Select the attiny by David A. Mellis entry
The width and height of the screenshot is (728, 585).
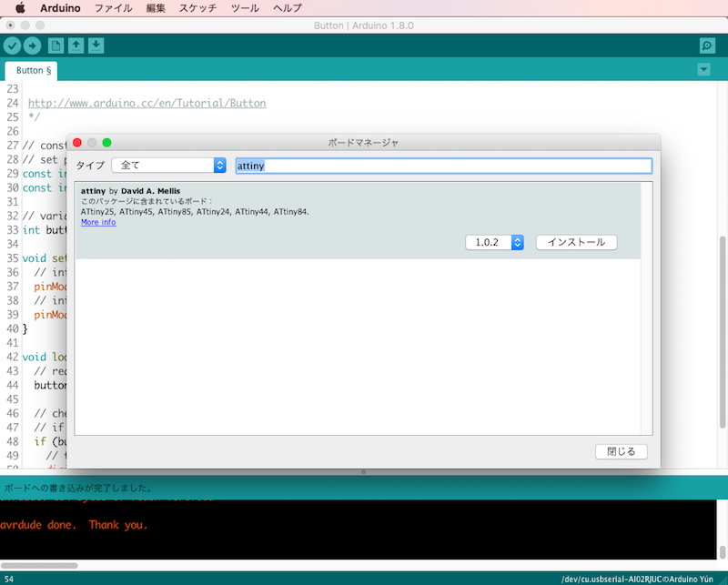358,220
